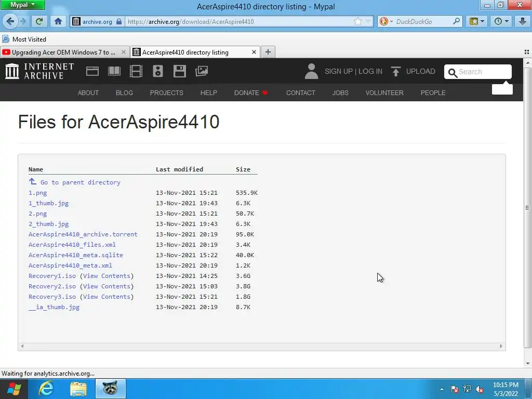Open HELP in the navigation bar
The image size is (532, 399).
click(x=209, y=92)
